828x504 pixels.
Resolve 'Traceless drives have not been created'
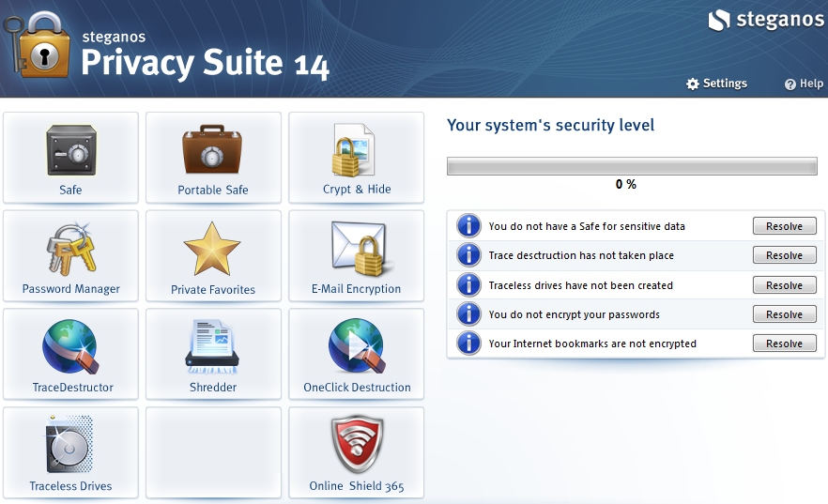point(784,285)
